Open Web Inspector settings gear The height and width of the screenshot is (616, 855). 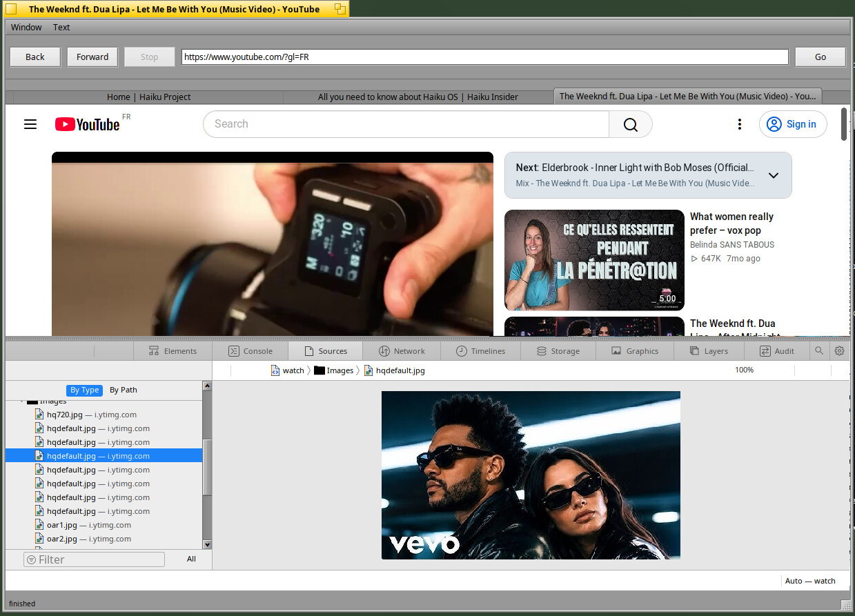point(839,351)
